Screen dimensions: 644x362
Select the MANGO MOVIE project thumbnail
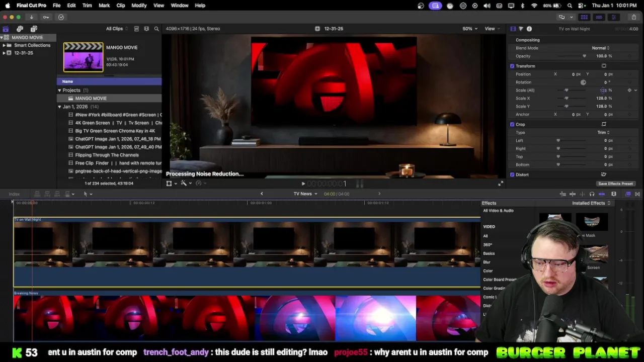point(83,57)
